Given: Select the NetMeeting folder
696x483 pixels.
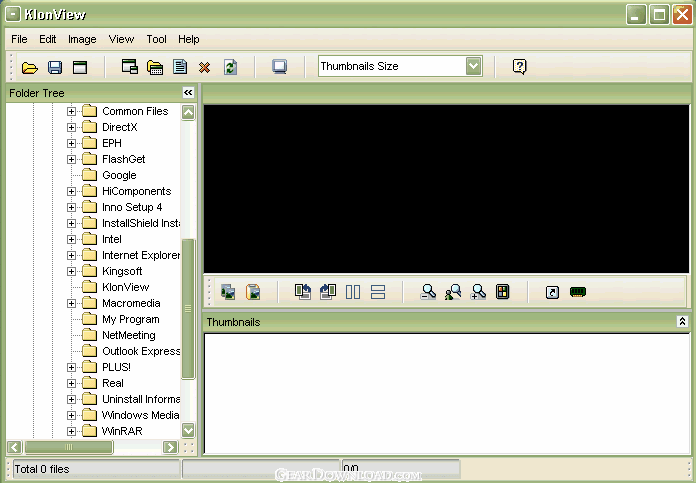Looking at the screenshot, I should coord(129,335).
